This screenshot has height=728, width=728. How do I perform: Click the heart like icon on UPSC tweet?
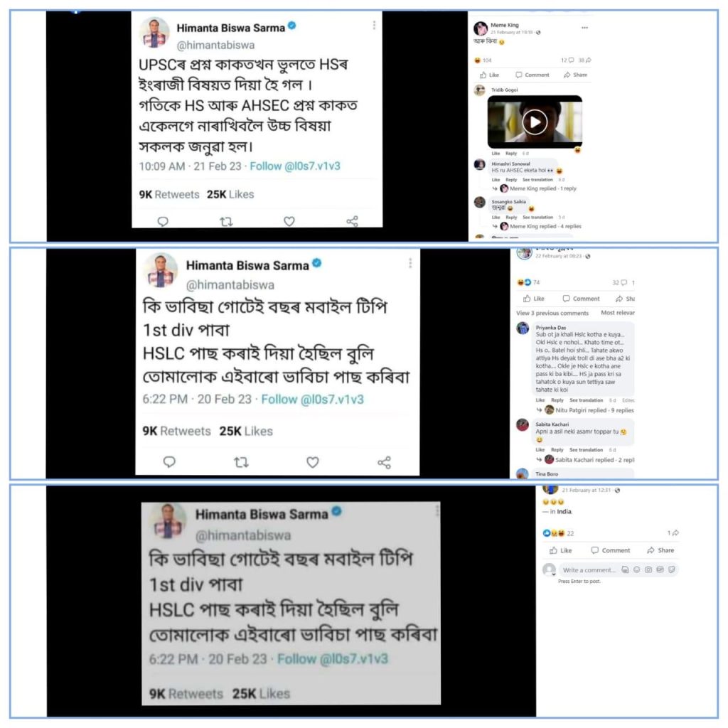[289, 222]
